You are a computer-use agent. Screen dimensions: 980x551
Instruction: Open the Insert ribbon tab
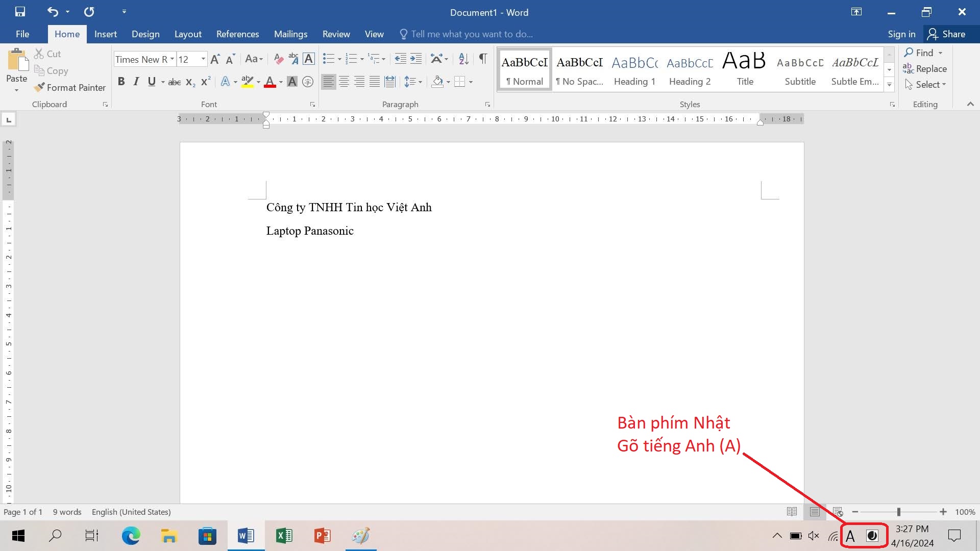click(105, 34)
